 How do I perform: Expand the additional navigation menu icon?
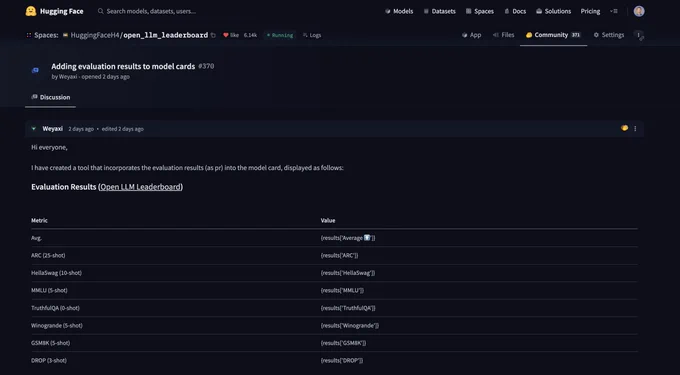coord(614,11)
